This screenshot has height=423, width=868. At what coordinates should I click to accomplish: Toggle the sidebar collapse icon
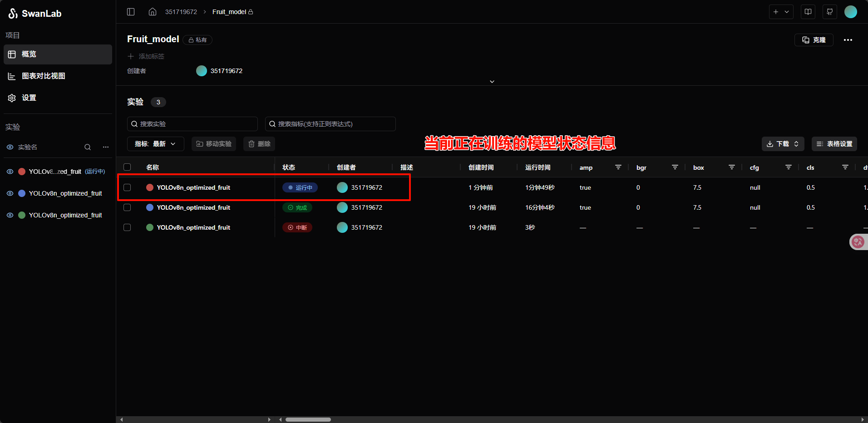pyautogui.click(x=131, y=12)
